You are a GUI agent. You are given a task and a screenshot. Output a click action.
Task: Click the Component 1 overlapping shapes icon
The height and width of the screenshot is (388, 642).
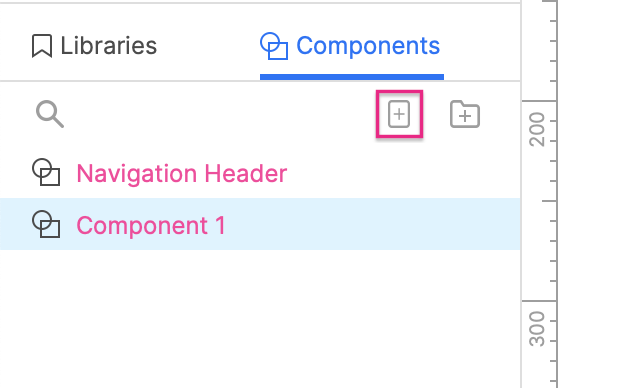click(46, 224)
